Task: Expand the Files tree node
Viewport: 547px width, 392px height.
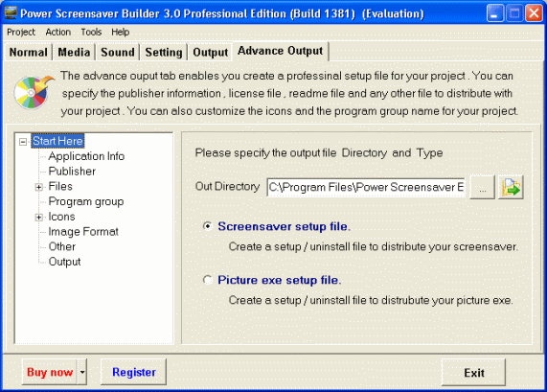Action: tap(39, 187)
